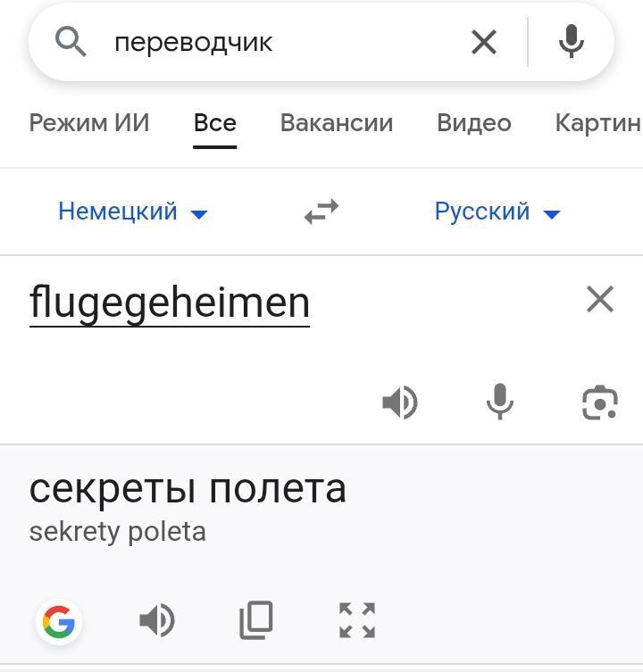Clear the flugegeheimen source text
This screenshot has height=672, width=643.
click(600, 300)
